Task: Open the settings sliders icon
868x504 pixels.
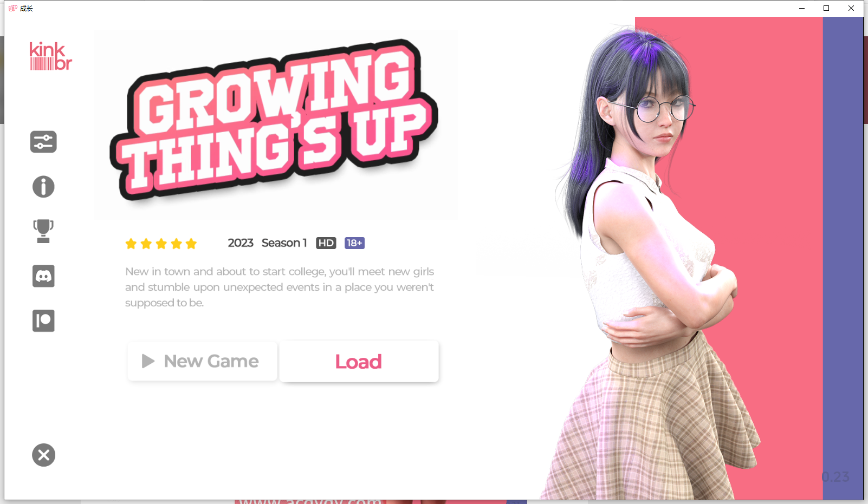Action: [43, 142]
